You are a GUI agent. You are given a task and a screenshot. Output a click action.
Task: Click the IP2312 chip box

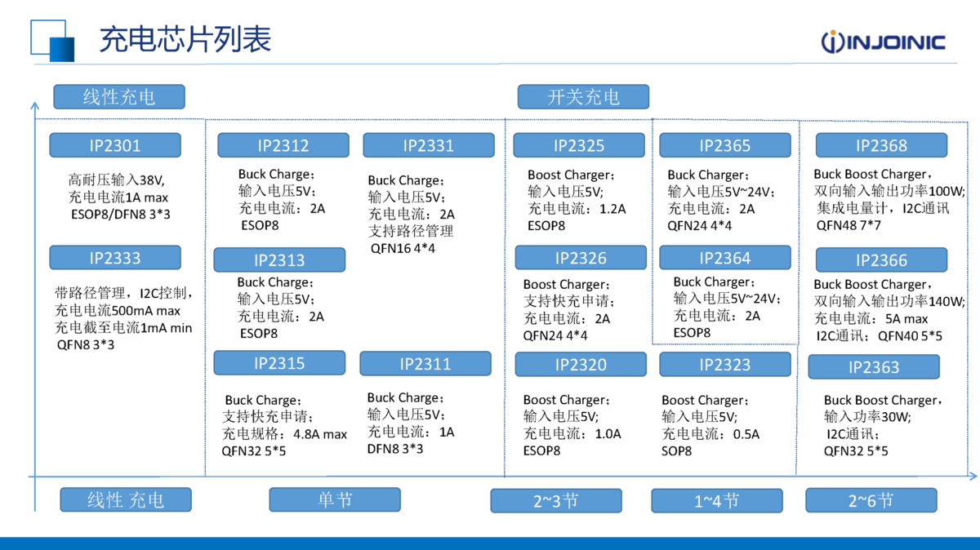(283, 146)
